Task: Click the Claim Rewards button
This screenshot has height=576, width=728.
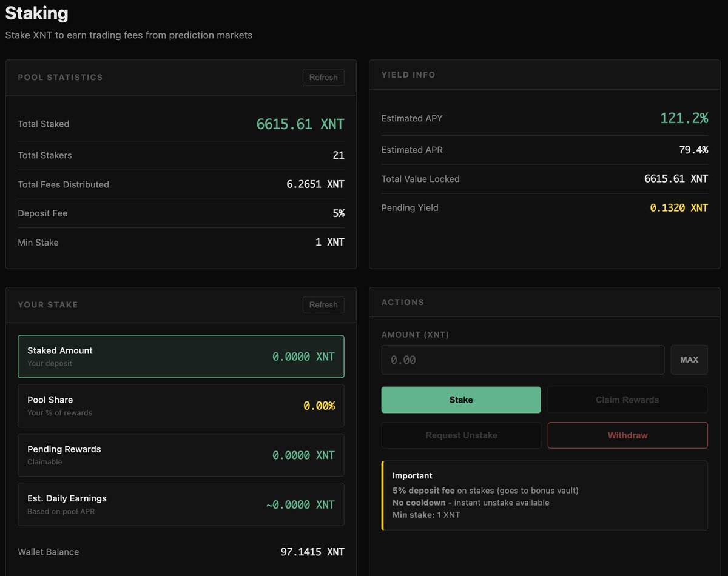Action: [x=627, y=400]
